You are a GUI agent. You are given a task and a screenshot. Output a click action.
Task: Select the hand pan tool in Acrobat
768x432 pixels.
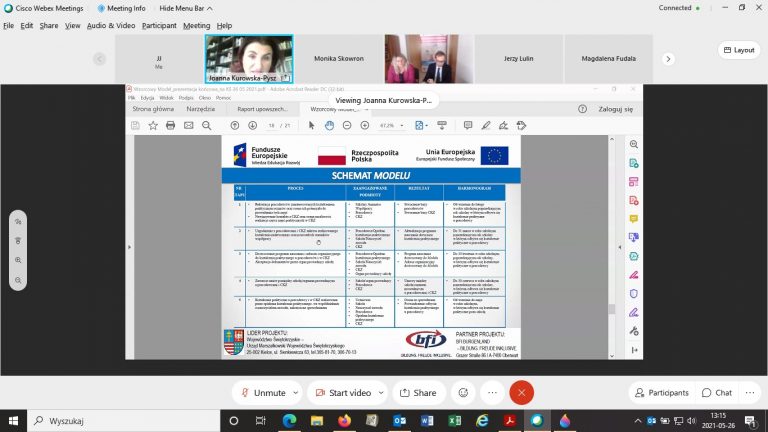[x=329, y=126]
